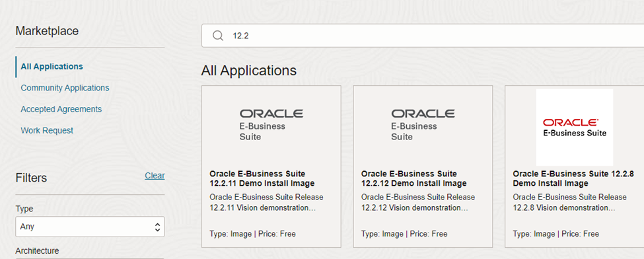
Task: Clear all filters via Clear link
Action: 155,176
